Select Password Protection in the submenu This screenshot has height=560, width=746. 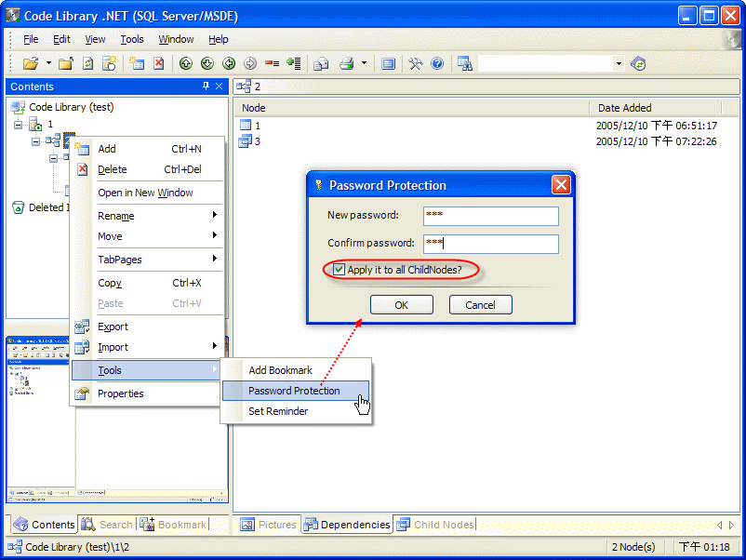pyautogui.click(x=296, y=391)
